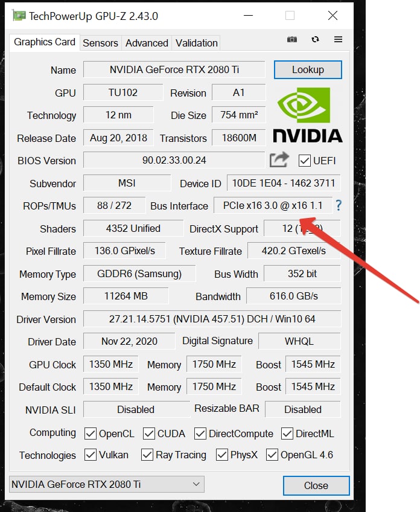Click the Close button
The height and width of the screenshot is (512, 420).
pos(316,485)
